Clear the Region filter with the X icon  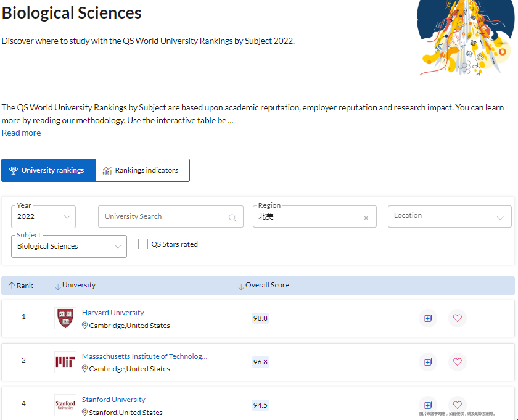[x=366, y=218]
